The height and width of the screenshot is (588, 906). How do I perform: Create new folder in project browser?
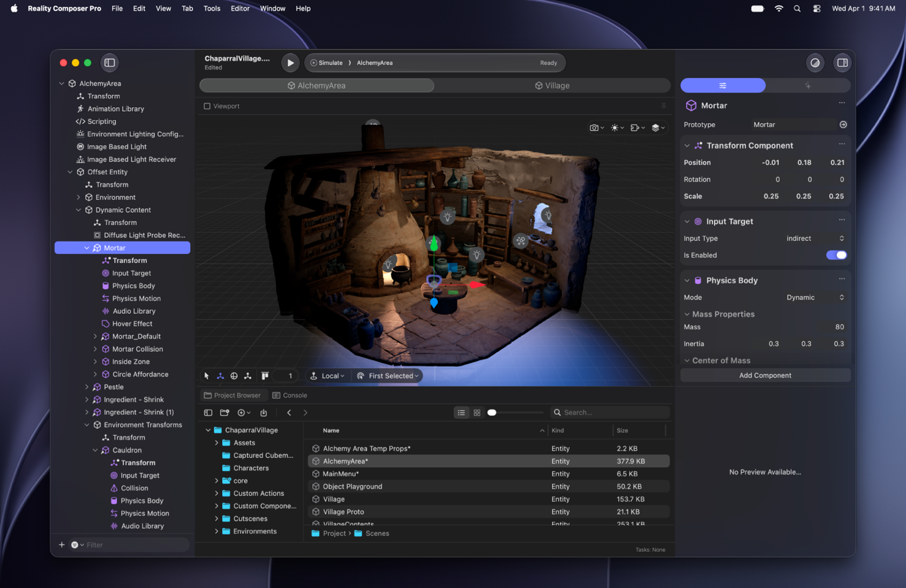(x=225, y=413)
